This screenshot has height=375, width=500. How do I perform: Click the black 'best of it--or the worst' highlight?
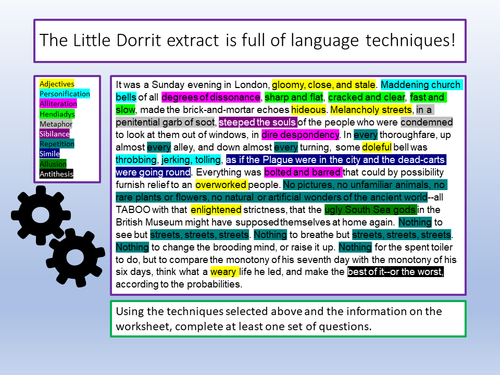click(395, 272)
